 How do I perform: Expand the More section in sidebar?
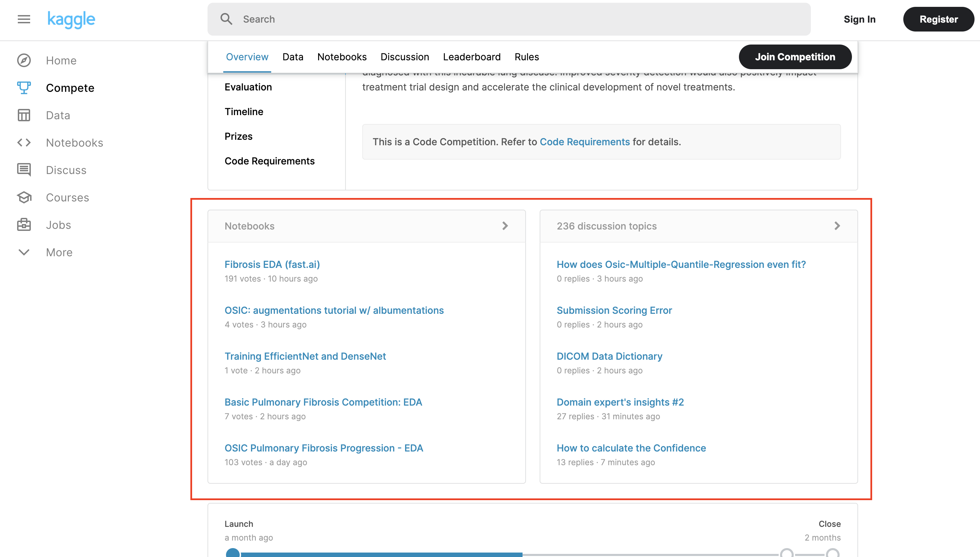24,252
